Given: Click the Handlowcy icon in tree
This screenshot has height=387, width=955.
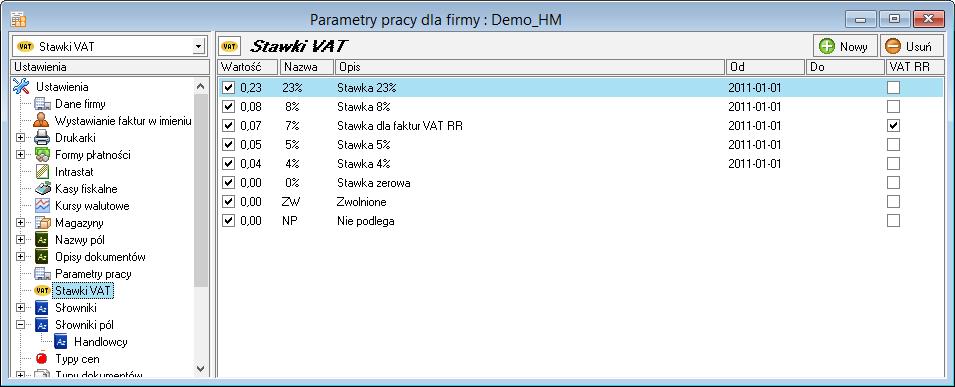Looking at the screenshot, I should [61, 342].
